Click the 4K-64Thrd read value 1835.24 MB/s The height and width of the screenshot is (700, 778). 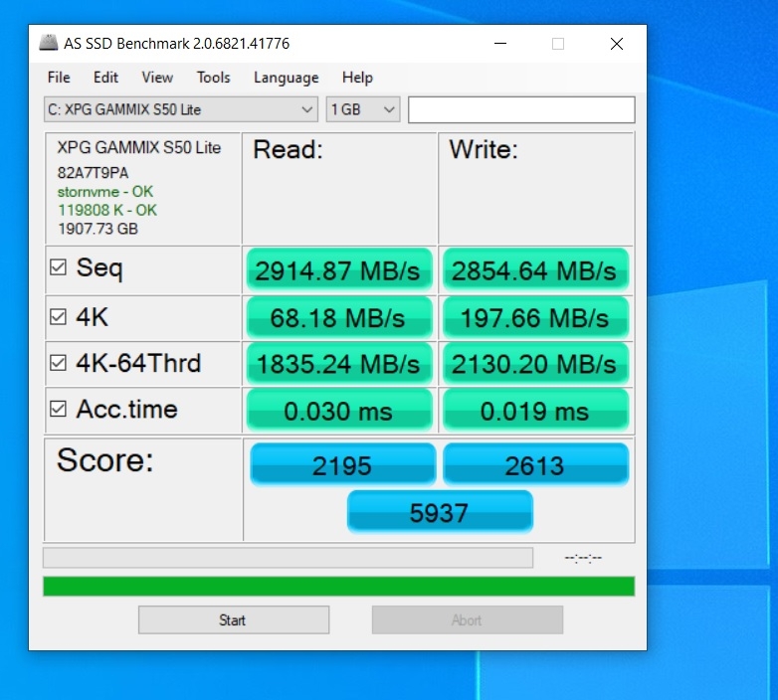[339, 363]
